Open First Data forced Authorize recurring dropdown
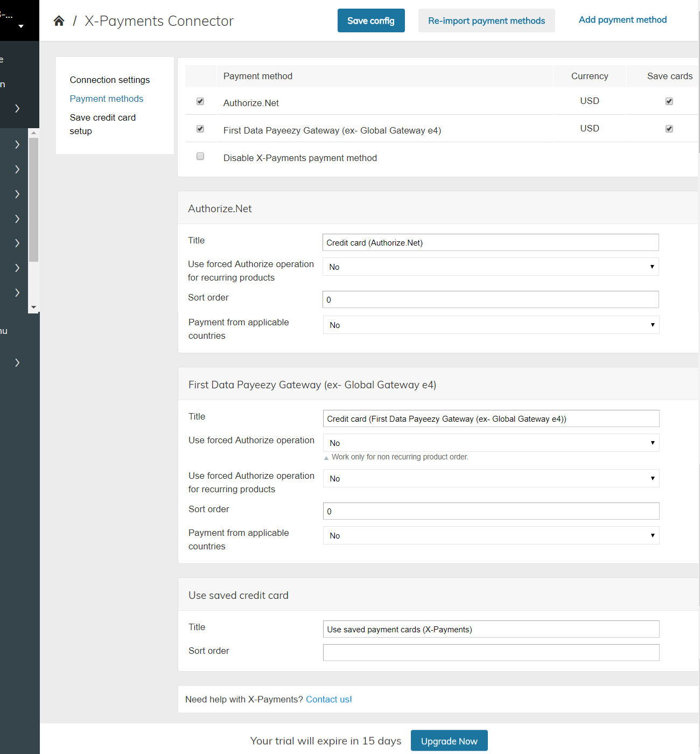 pos(491,478)
